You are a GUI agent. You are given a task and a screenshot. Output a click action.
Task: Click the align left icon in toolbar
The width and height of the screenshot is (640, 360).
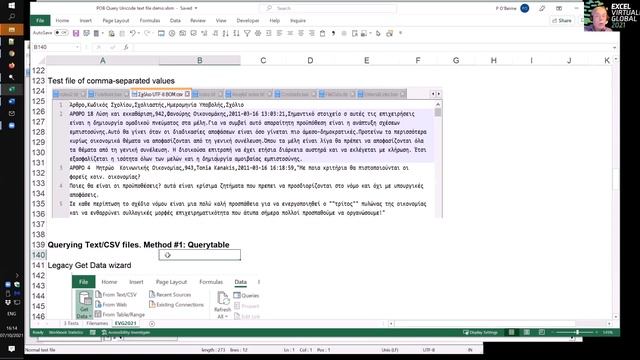(x=279, y=33)
